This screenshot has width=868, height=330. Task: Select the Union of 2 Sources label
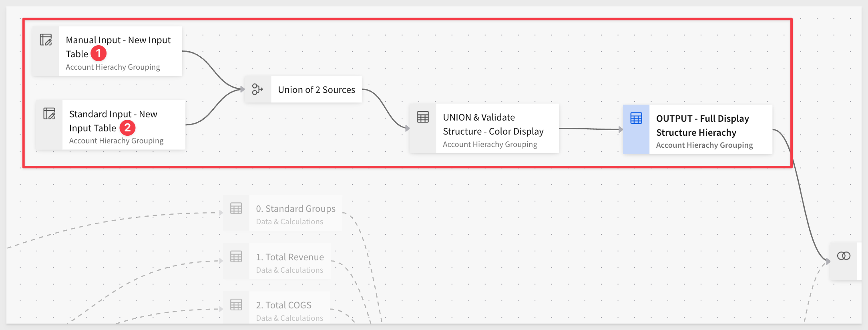pos(317,90)
